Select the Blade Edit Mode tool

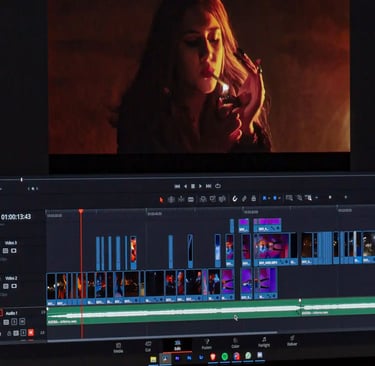point(191,199)
